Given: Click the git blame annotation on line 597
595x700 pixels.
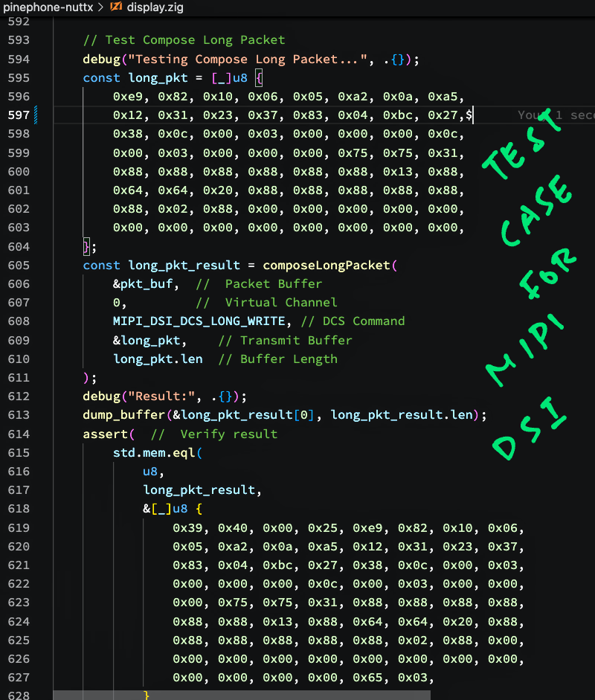Looking at the screenshot, I should (556, 115).
